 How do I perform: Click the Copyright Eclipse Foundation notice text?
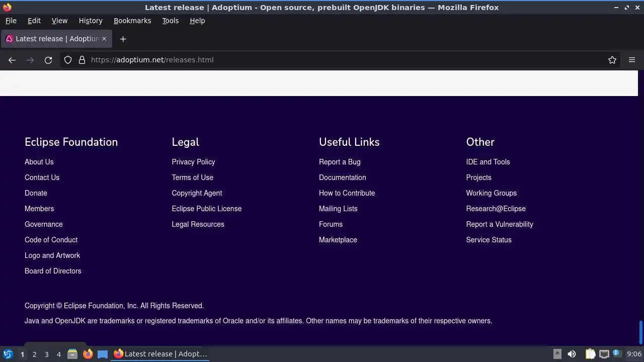(x=114, y=306)
